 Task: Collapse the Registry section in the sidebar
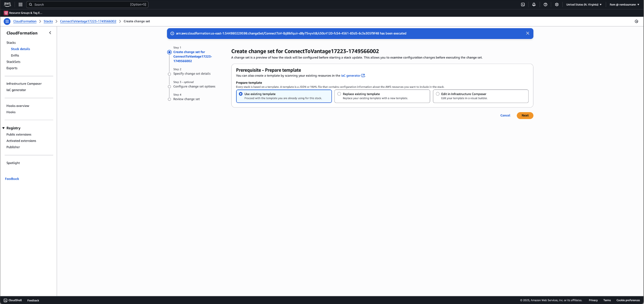click(x=3, y=128)
